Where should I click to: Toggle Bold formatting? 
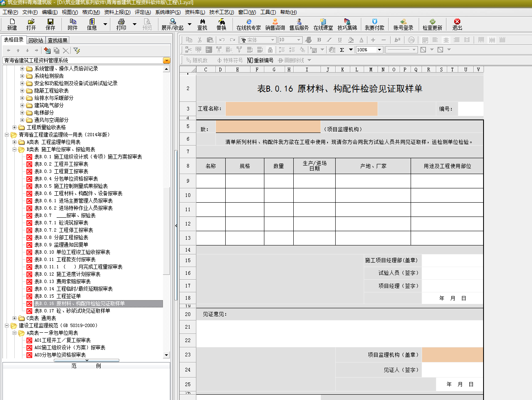pyautogui.click(x=319, y=40)
